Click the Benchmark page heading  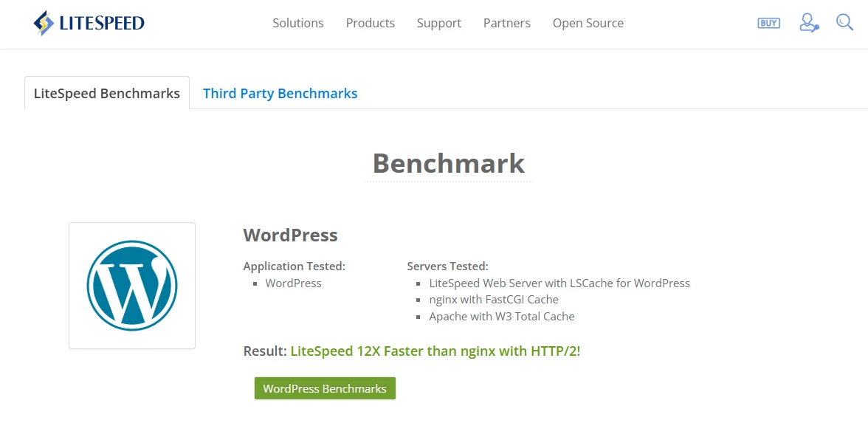449,163
